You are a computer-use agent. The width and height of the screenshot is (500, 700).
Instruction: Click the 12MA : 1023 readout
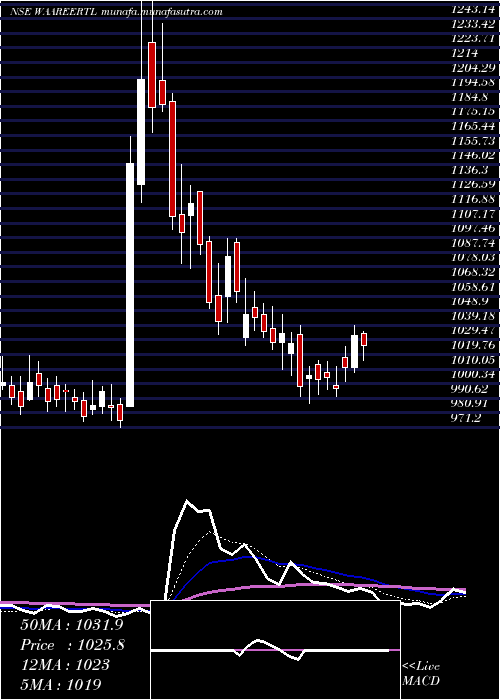65,665
